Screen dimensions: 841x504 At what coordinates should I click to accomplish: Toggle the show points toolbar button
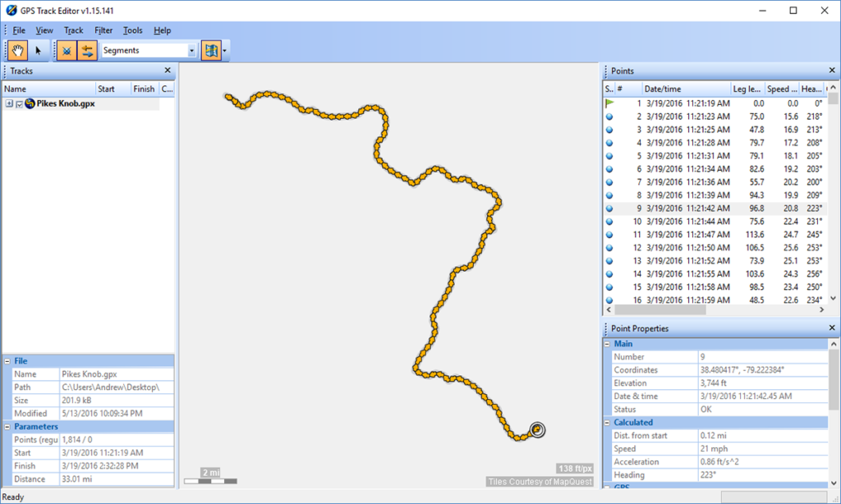[x=67, y=50]
